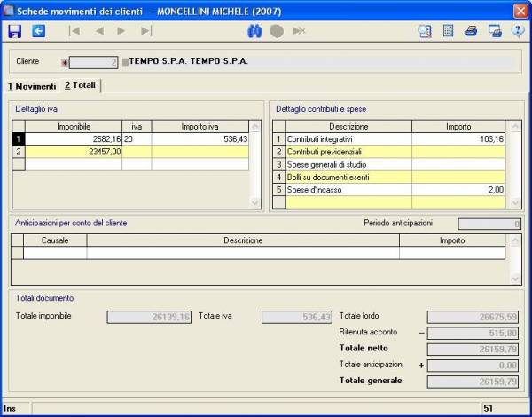Click Totale anticipazioni field

(473, 366)
